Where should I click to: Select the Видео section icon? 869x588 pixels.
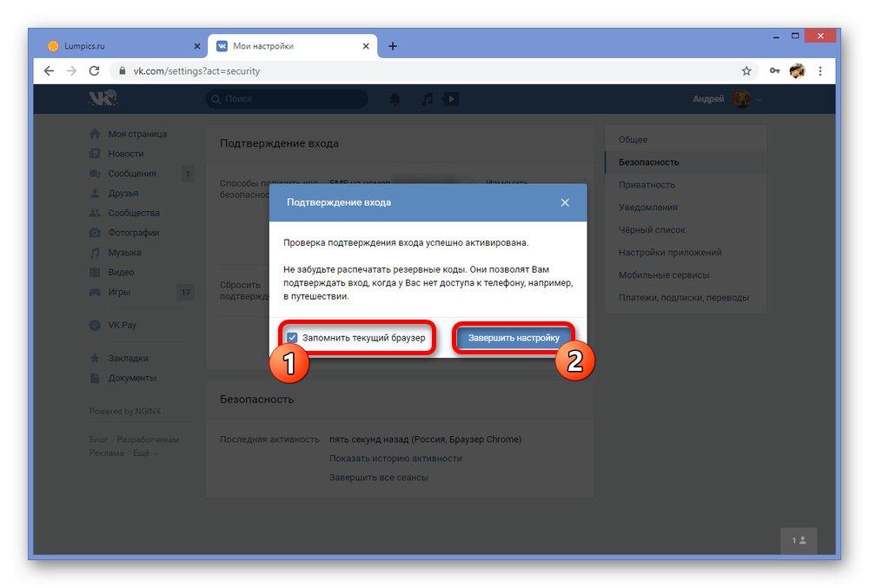tap(96, 272)
